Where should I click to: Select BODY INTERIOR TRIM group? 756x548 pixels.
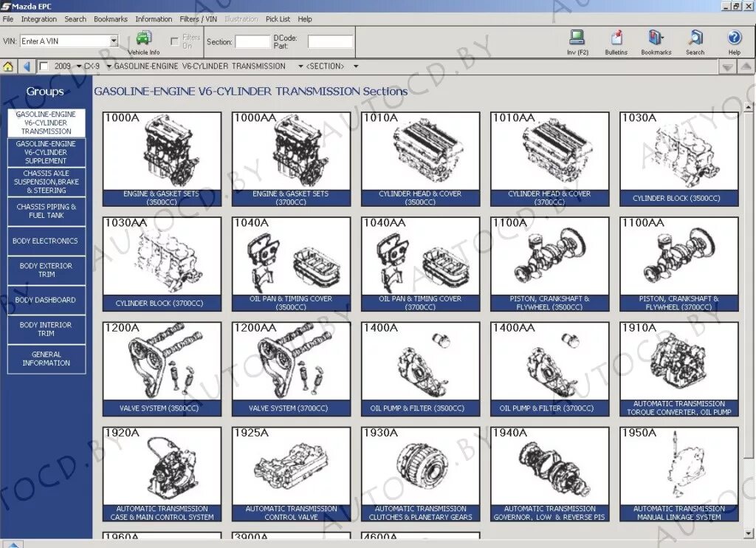tap(47, 329)
